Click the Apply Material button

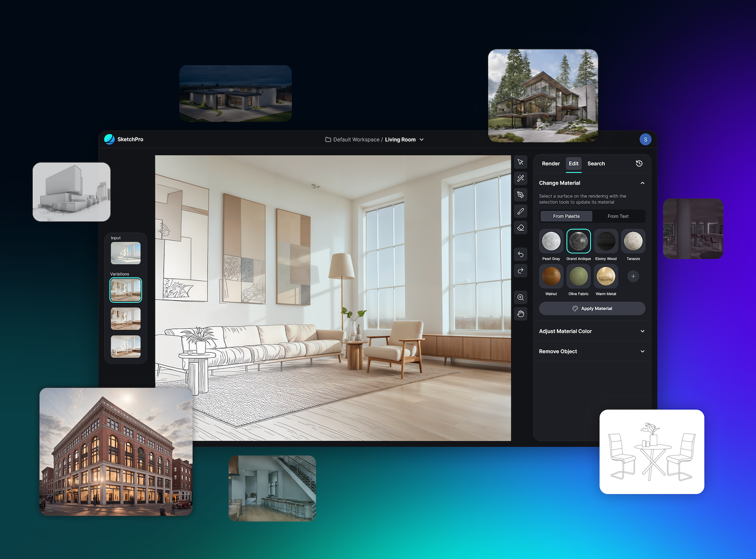click(x=592, y=308)
